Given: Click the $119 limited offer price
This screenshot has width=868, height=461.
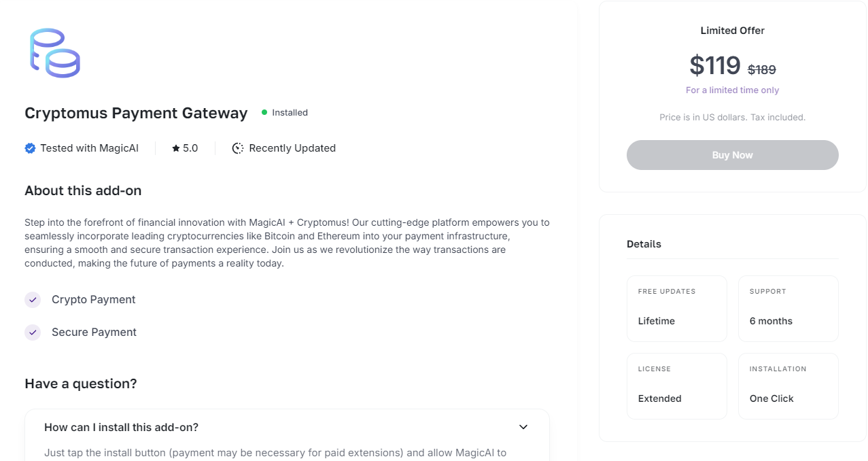Looking at the screenshot, I should 714,65.
